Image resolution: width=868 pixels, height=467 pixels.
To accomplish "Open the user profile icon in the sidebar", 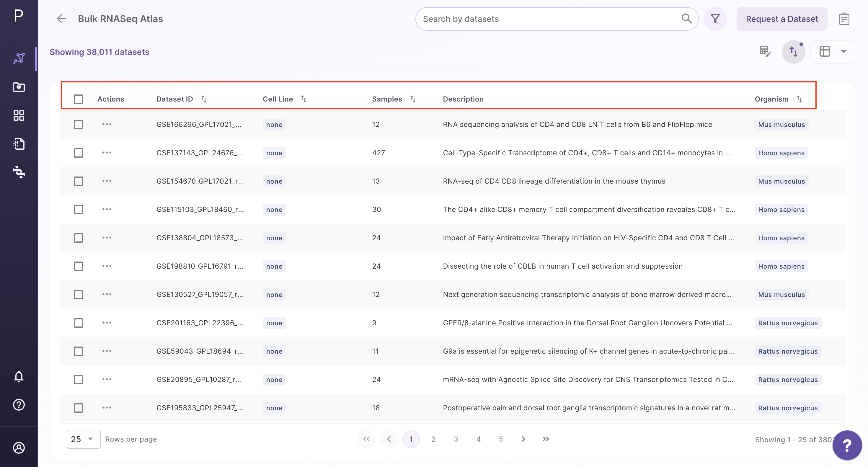I will 19,448.
